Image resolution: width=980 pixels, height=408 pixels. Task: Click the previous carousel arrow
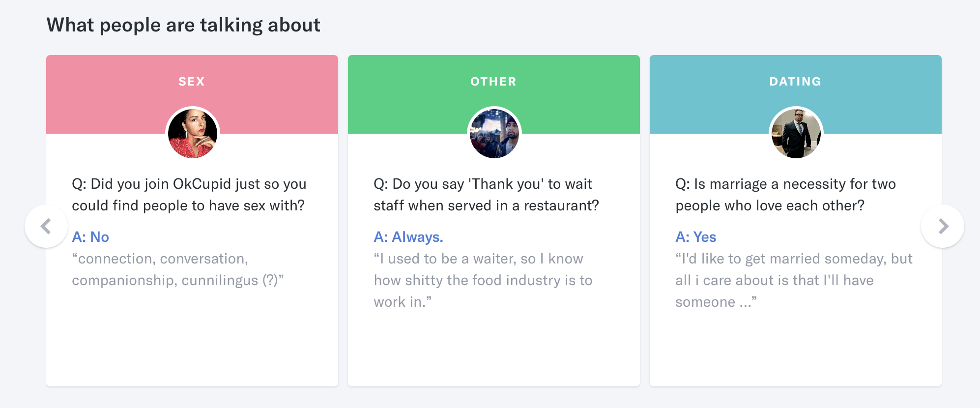[x=46, y=226]
